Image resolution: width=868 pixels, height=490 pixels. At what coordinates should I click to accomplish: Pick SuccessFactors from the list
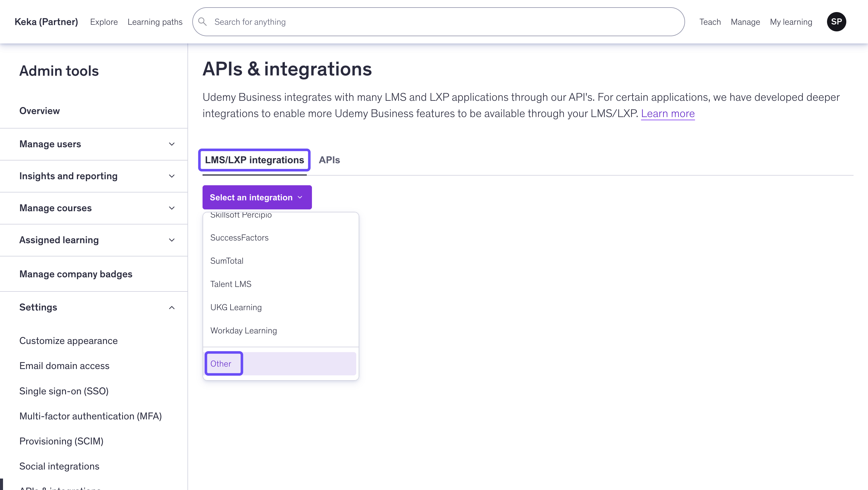pyautogui.click(x=239, y=238)
